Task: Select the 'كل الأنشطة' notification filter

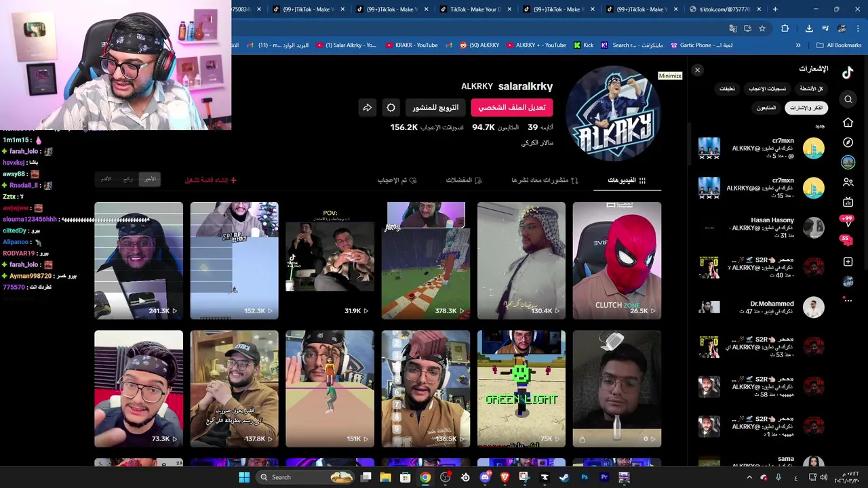Action: pos(811,89)
